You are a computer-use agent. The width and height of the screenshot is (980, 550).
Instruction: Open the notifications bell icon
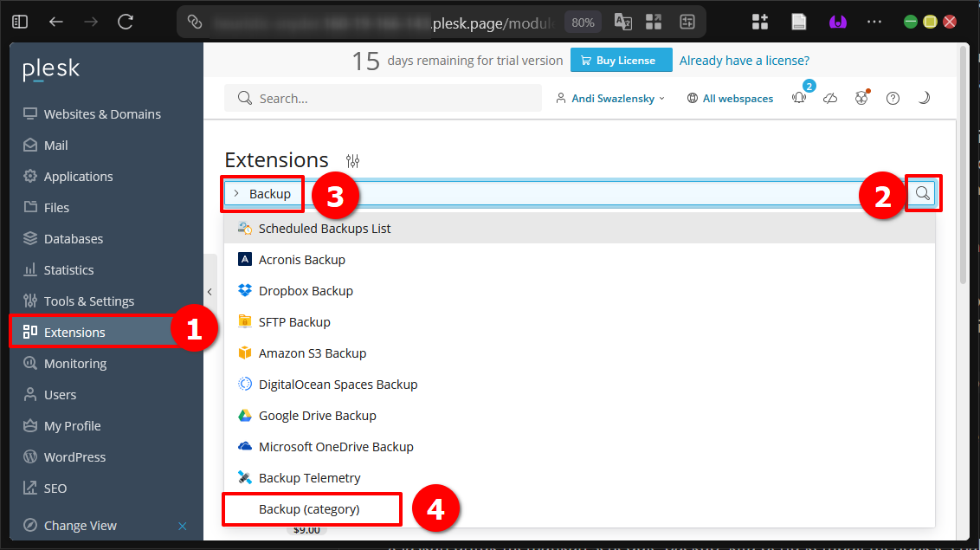[797, 98]
